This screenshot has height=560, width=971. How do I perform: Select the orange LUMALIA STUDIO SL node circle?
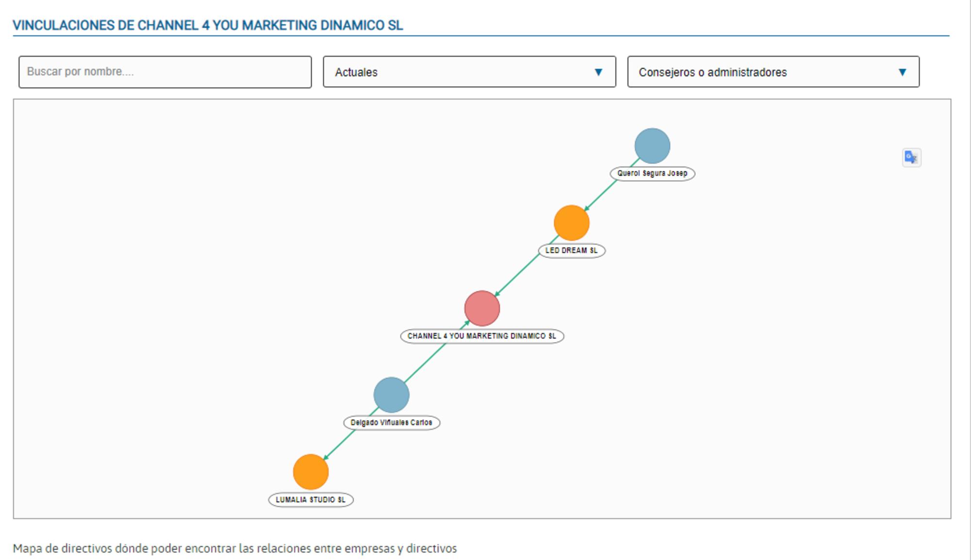coord(311,472)
